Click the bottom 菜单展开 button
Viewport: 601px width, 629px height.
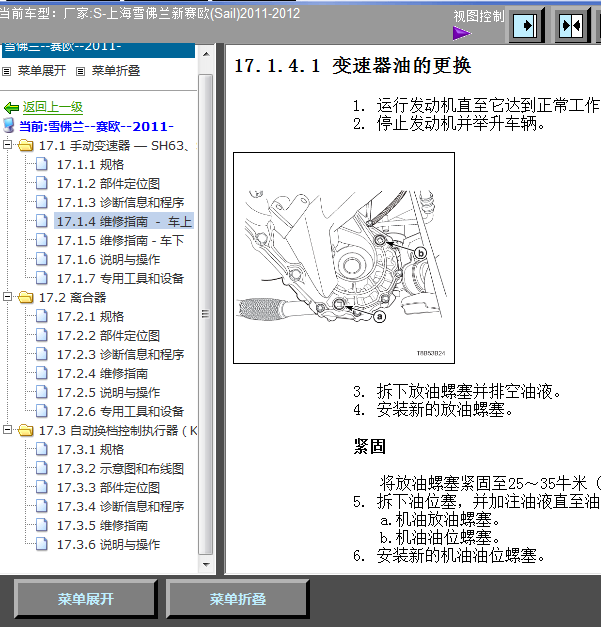point(85,599)
